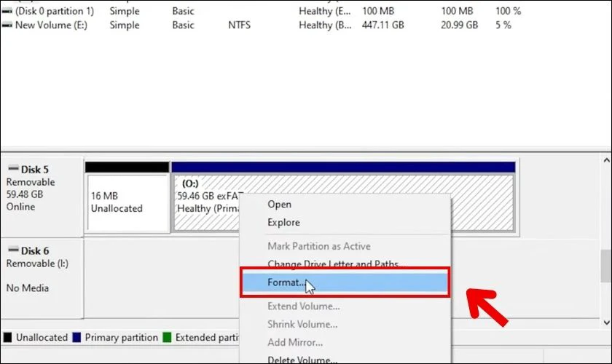
Task: Click the blue Primary partition legend square
Action: point(76,337)
